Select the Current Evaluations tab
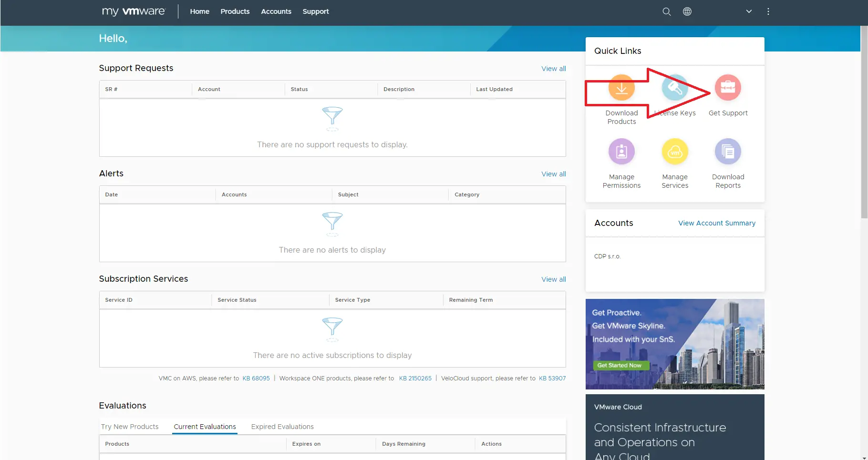Screen dimensions: 868x460 click(x=205, y=427)
